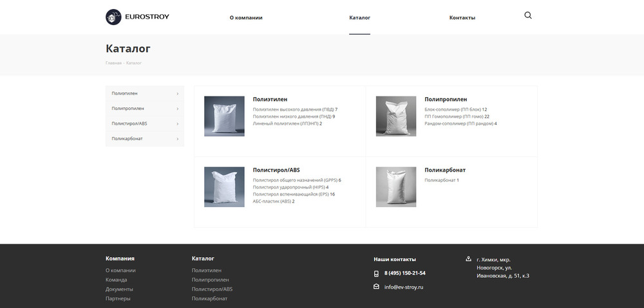This screenshot has height=308, width=644.
Task: Click the Главная breadcrumb link
Action: (113, 63)
